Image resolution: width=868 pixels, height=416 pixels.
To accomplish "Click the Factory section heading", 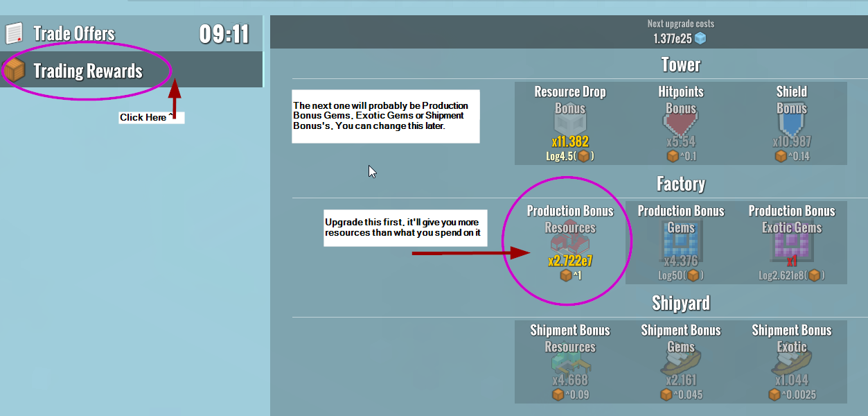I will coord(681,184).
